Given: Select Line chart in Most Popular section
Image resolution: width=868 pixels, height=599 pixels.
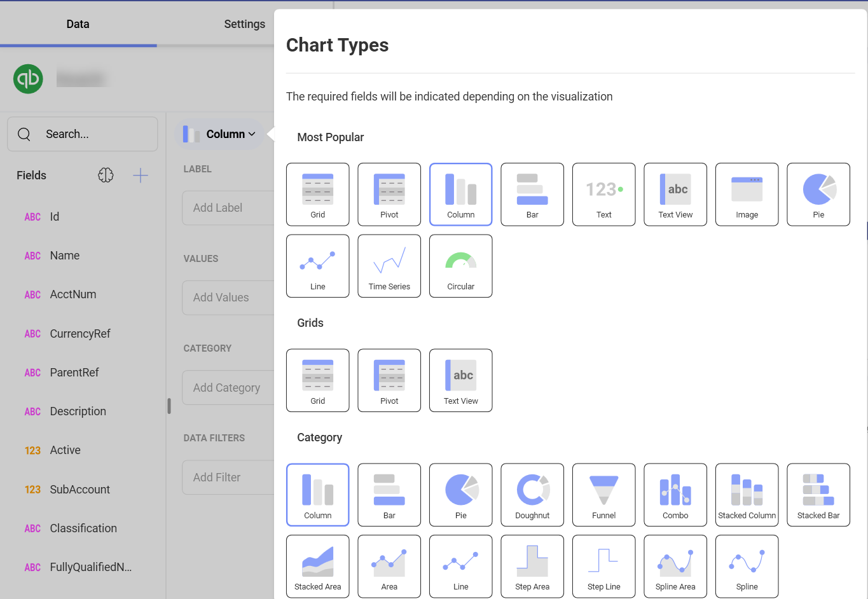Looking at the screenshot, I should (318, 266).
